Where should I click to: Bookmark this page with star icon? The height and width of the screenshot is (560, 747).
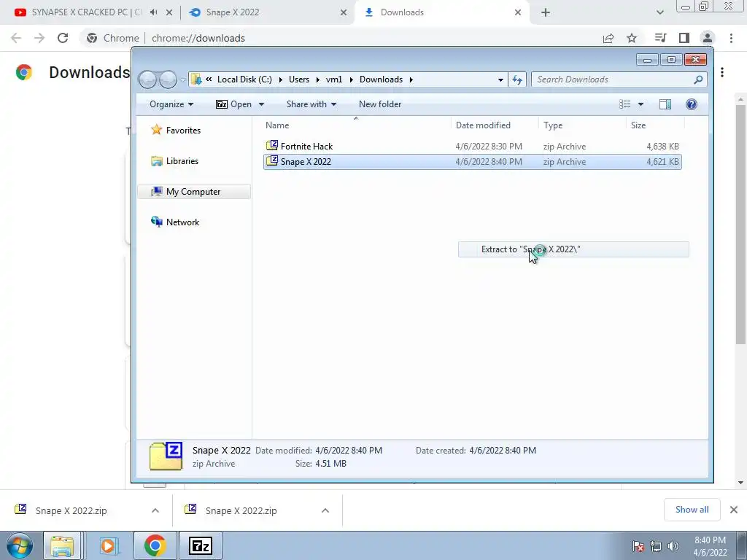(x=632, y=38)
